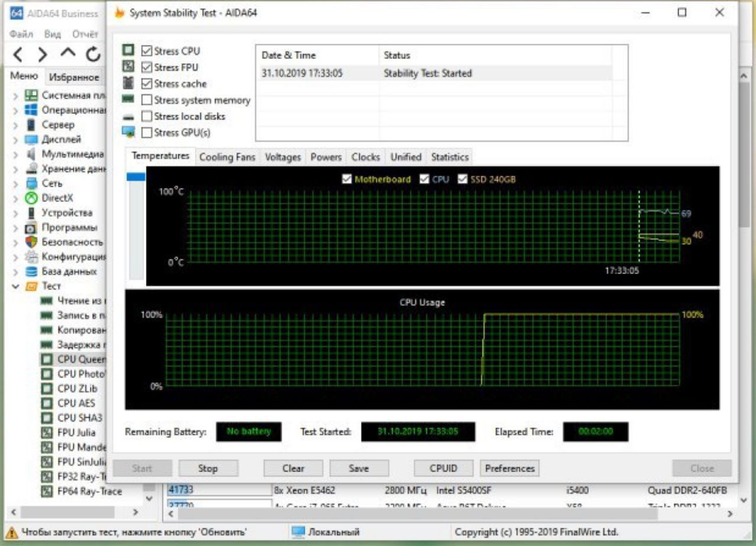
Task: Select the Программы icon
Action: (31, 227)
